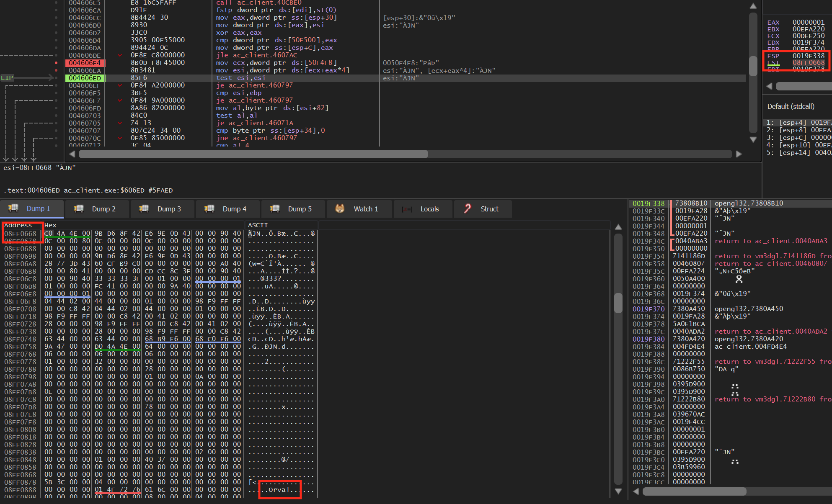Click jump arrow next to jne at 0046070C

pos(120,138)
